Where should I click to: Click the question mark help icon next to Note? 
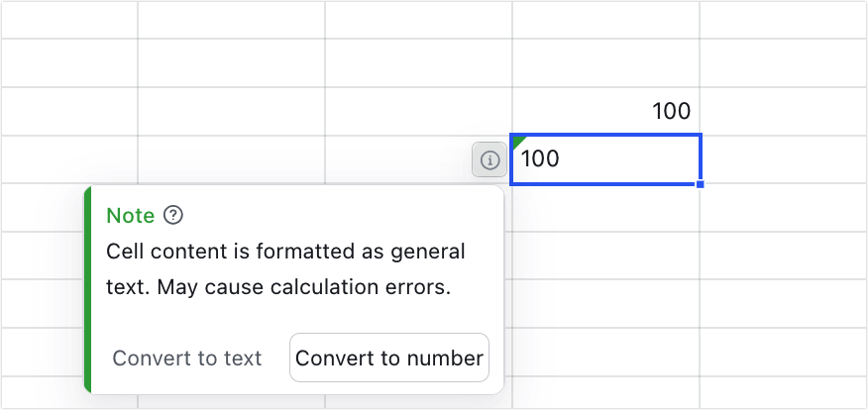pos(173,215)
